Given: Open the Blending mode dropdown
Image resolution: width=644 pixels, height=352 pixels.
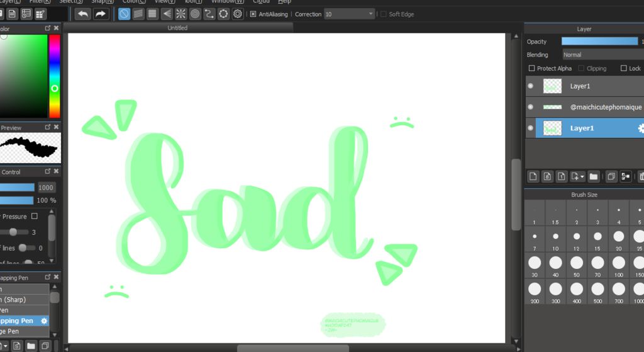Looking at the screenshot, I should click(x=603, y=55).
